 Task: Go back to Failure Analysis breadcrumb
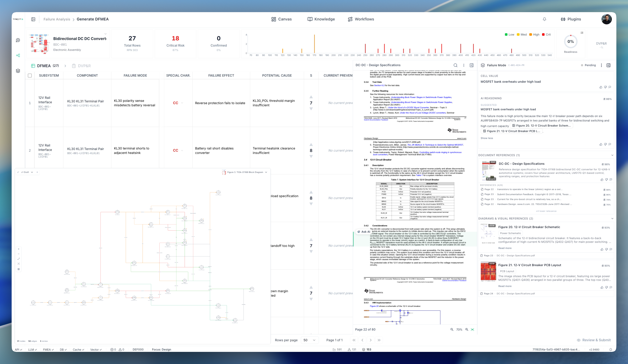[57, 19]
